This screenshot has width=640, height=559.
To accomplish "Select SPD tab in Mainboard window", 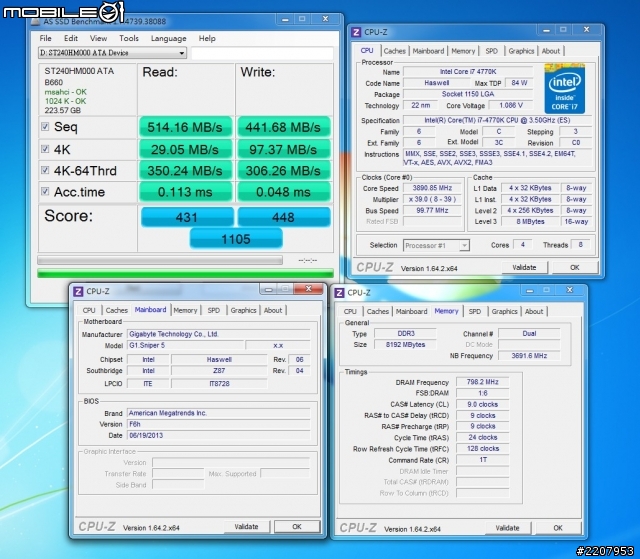I will [213, 310].
